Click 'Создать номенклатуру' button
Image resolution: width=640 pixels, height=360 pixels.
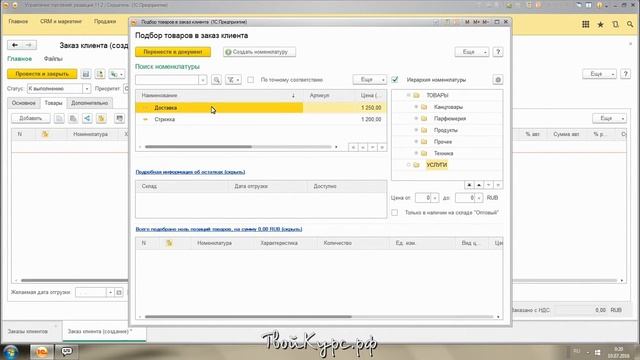click(x=259, y=52)
